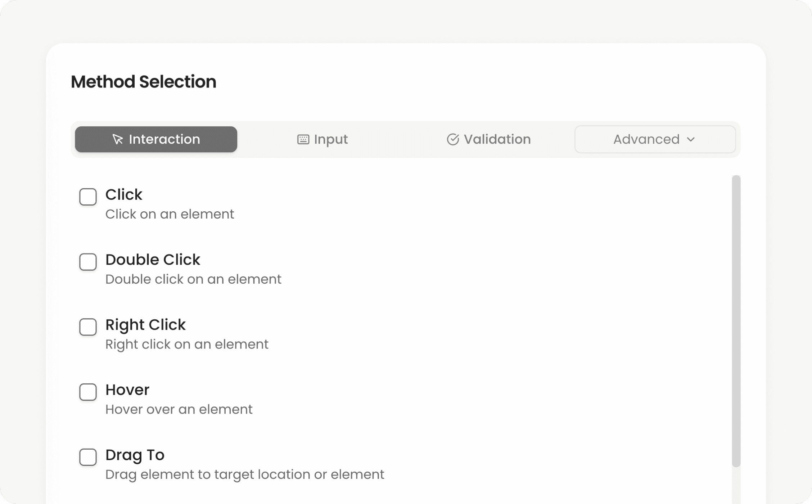
Task: Enable the Click method checkbox
Action: tap(88, 197)
